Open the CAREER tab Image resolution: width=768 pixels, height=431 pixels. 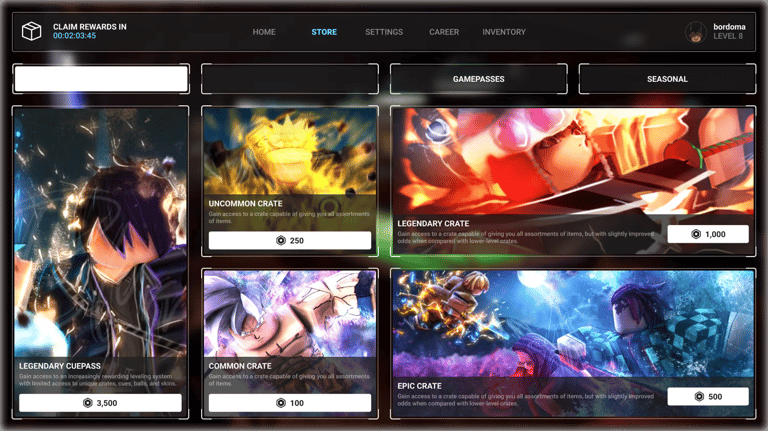(x=444, y=32)
